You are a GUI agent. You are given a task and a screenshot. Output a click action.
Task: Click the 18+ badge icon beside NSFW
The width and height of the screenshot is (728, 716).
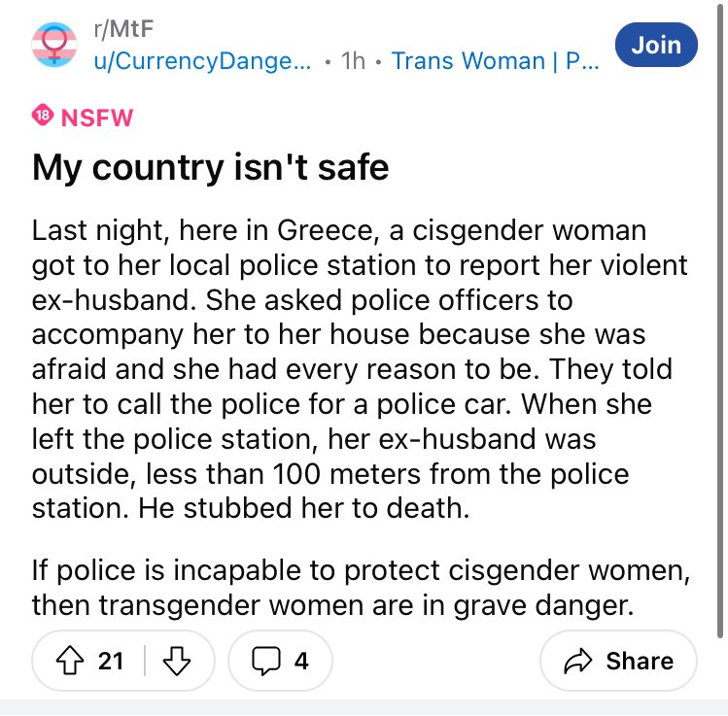(43, 118)
